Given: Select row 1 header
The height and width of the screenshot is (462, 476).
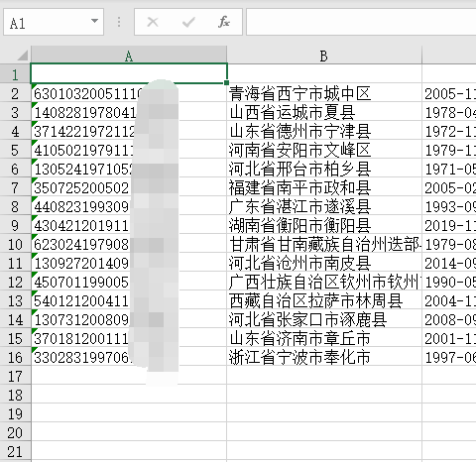Looking at the screenshot, I should tap(15, 73).
